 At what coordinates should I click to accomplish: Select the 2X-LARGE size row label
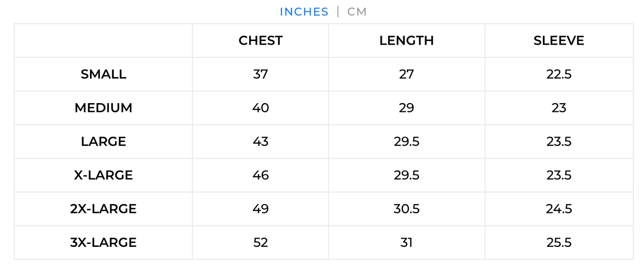pos(103,209)
